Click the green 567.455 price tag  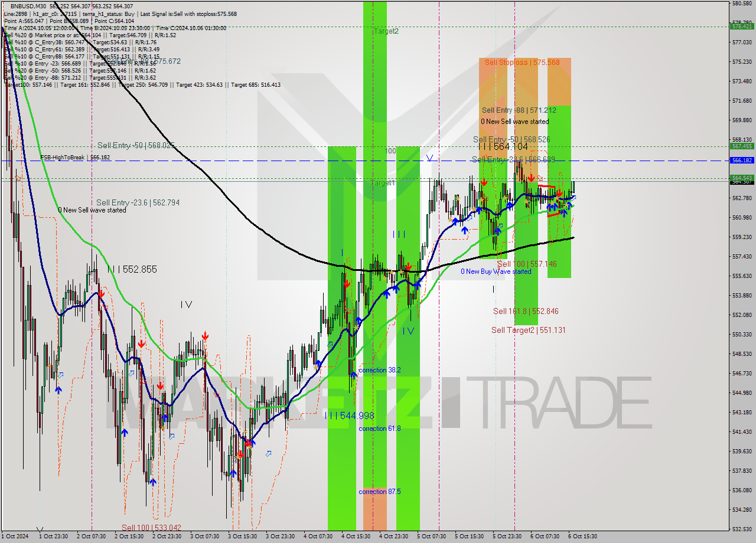click(x=742, y=146)
